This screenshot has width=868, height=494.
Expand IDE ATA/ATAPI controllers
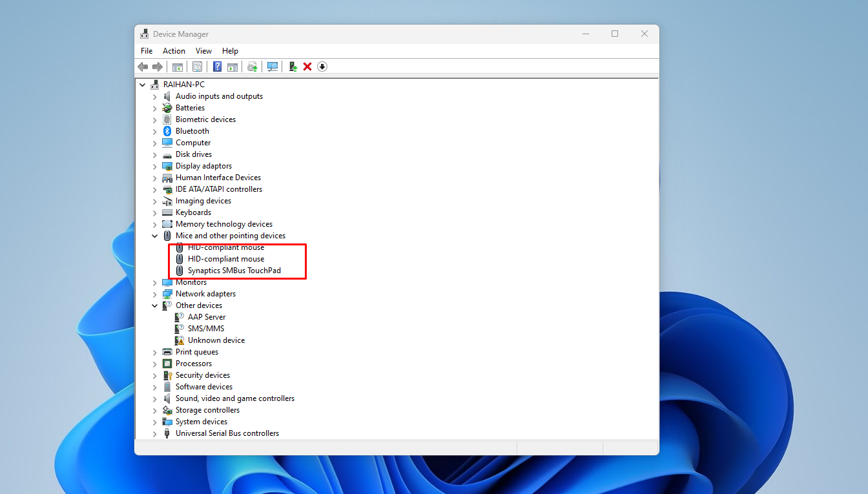coord(155,189)
